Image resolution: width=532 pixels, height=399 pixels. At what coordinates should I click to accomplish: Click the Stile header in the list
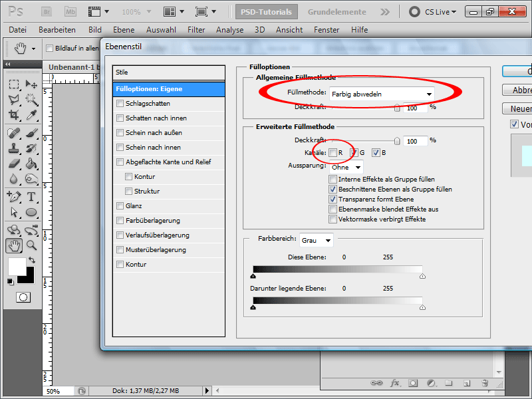click(169, 72)
